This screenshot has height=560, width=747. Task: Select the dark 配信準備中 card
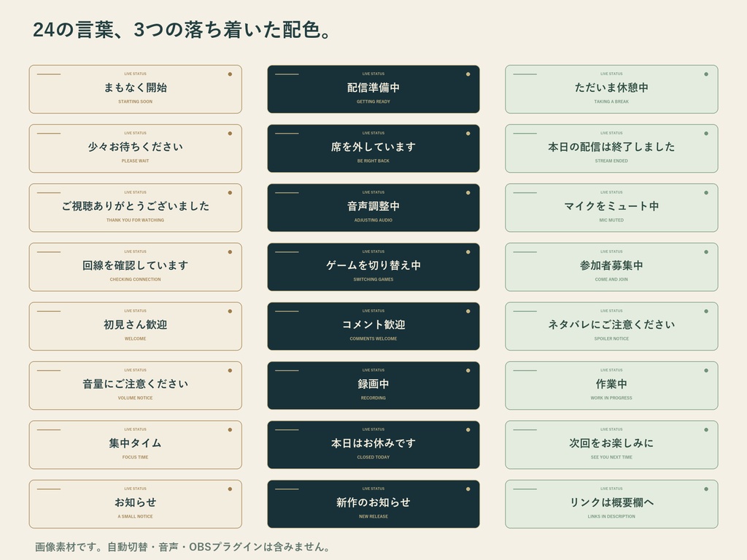tap(373, 89)
